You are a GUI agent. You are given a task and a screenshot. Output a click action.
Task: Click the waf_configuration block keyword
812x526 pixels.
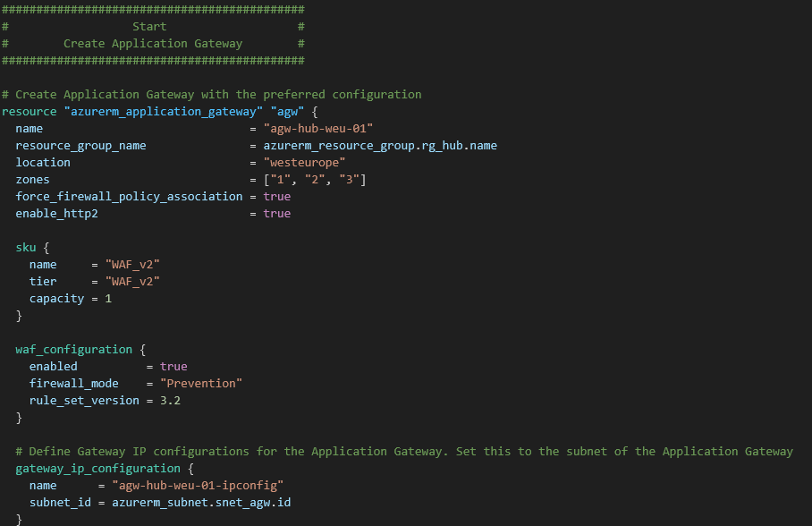(x=73, y=349)
